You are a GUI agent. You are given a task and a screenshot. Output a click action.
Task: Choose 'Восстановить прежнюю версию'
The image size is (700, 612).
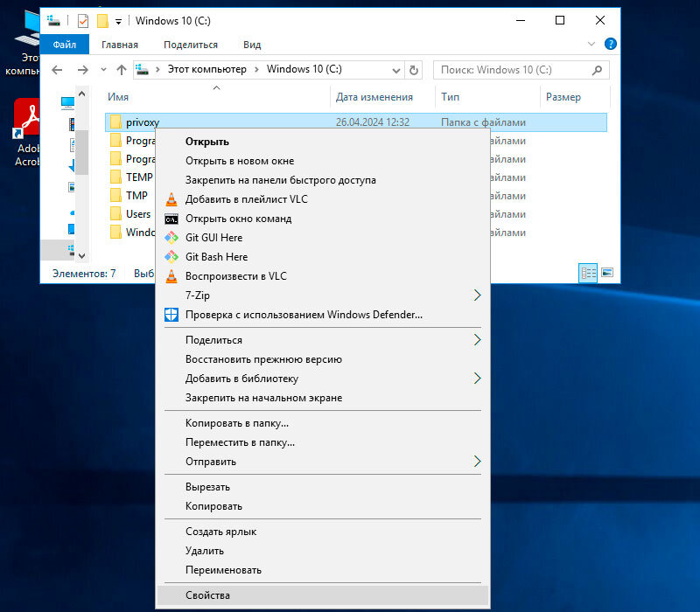[x=323, y=359]
